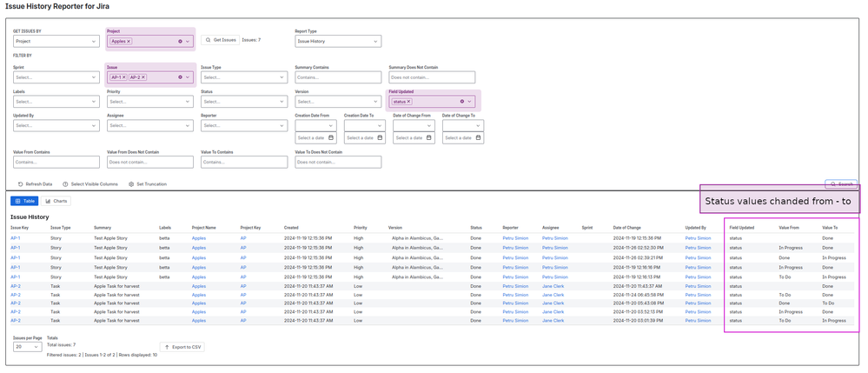Open calendar for Date of Change To

478,138
